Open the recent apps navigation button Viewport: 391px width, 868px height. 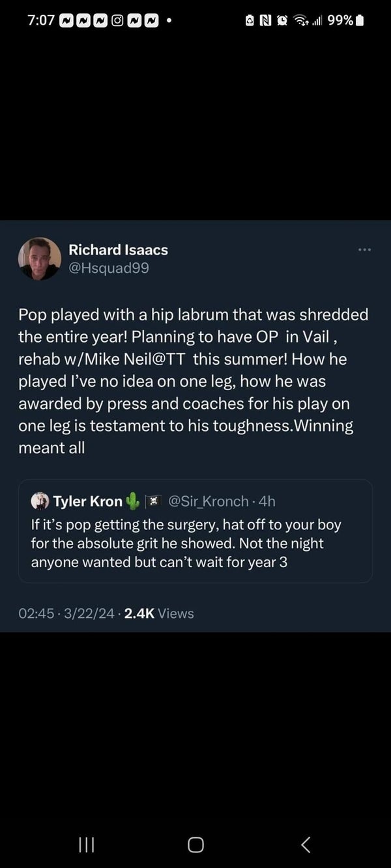coord(87,845)
